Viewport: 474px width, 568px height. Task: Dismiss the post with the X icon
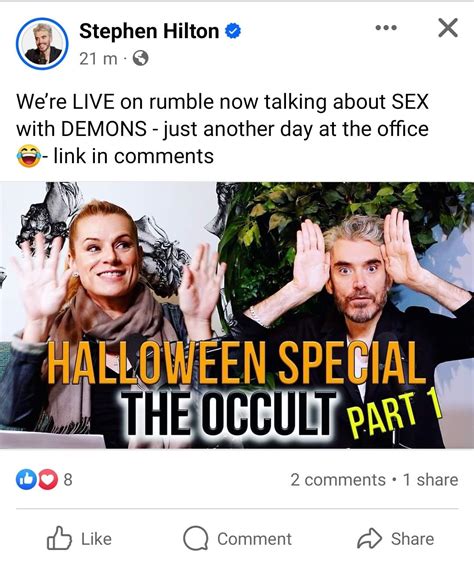click(448, 28)
